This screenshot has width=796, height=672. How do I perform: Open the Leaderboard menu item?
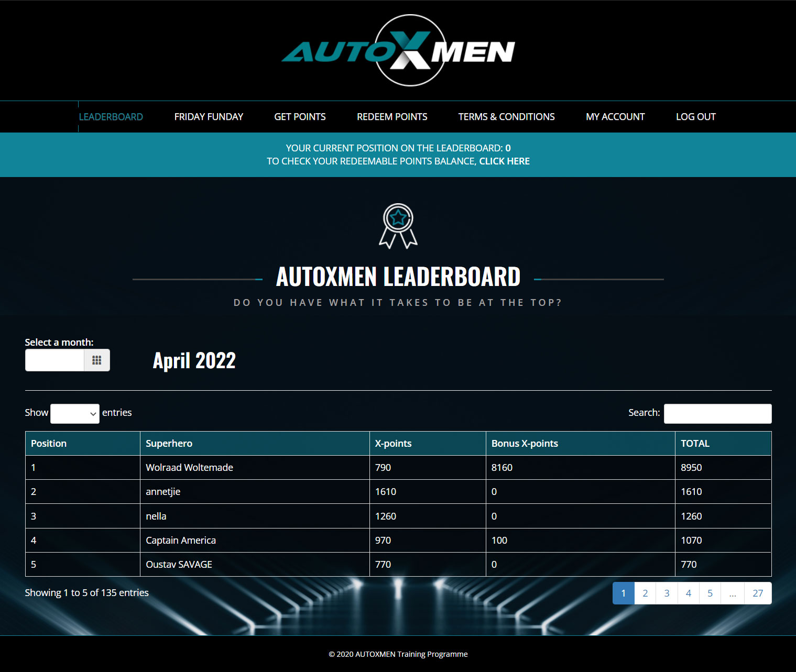111,117
